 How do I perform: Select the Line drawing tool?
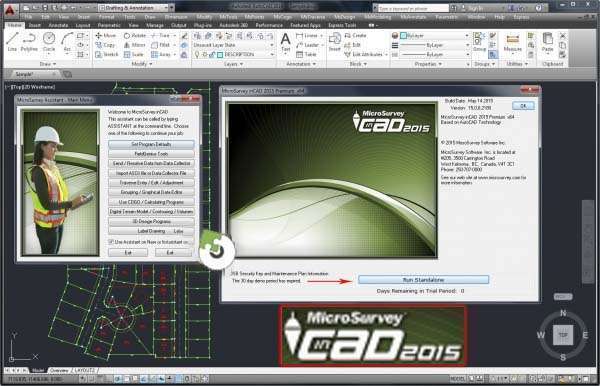(x=12, y=42)
